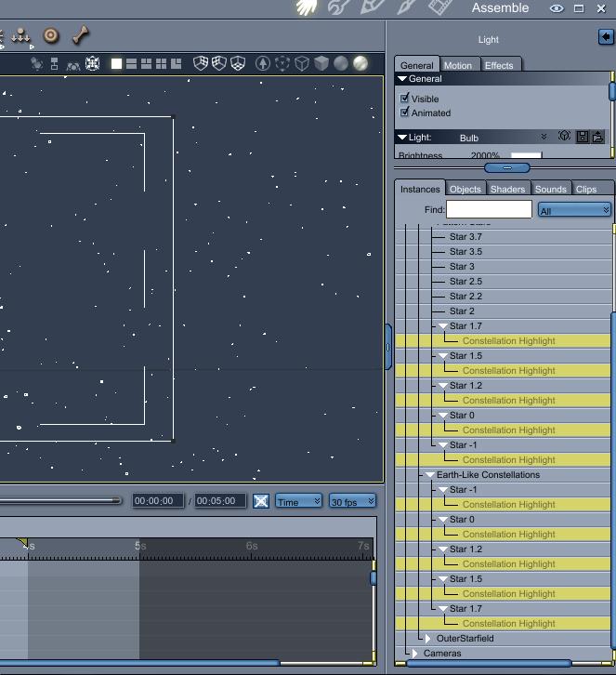616x675 pixels.
Task: Toggle the interface visibility eye icon
Action: pos(557,8)
